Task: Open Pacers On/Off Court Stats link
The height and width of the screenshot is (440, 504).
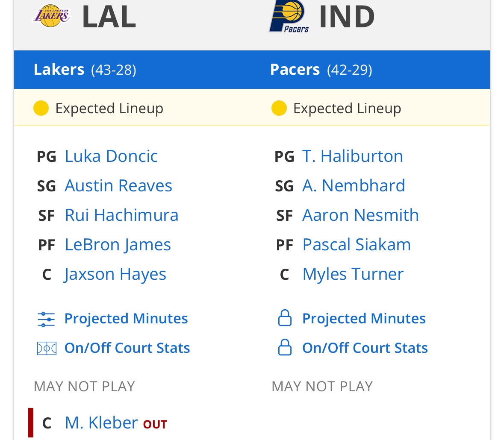Action: (x=365, y=348)
